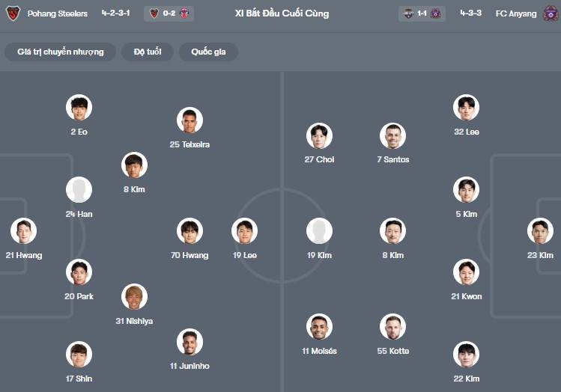Screen dimensions: 561x392
Task: Click the Pohang Steelers team crest
Action: [13, 13]
